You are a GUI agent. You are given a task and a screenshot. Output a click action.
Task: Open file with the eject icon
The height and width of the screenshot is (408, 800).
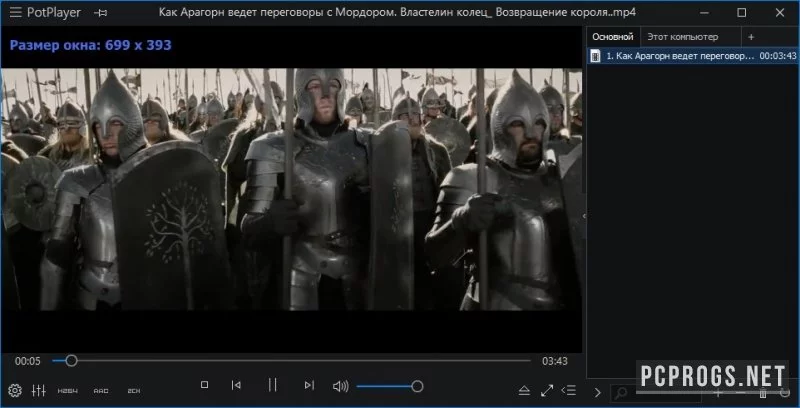tap(524, 391)
